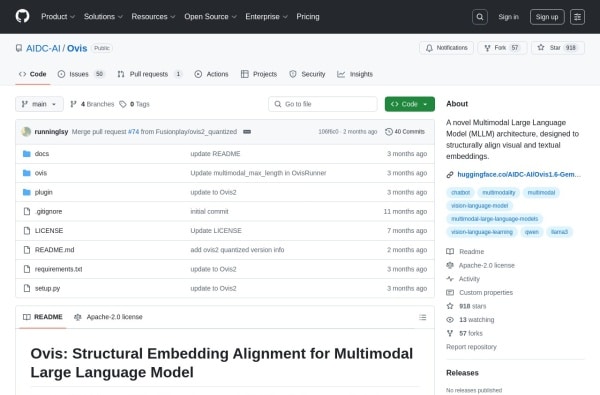Viewport: 600px width, 395px height.
Task: Open the Enterprise dropdown menu
Action: click(266, 16)
